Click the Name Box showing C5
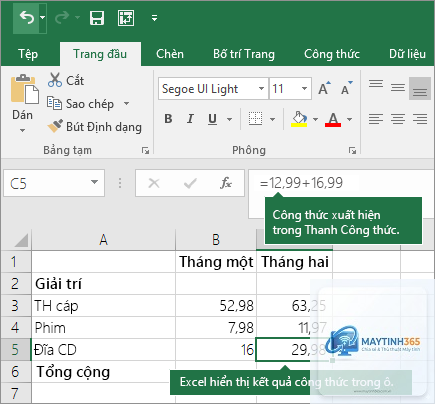Viewport: 435px width, 404px height. point(54,183)
